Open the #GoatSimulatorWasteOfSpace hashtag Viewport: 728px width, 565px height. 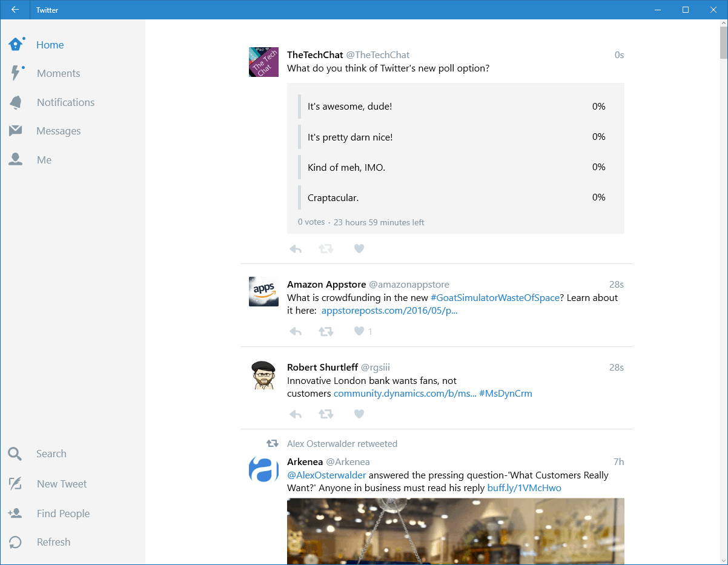click(495, 298)
